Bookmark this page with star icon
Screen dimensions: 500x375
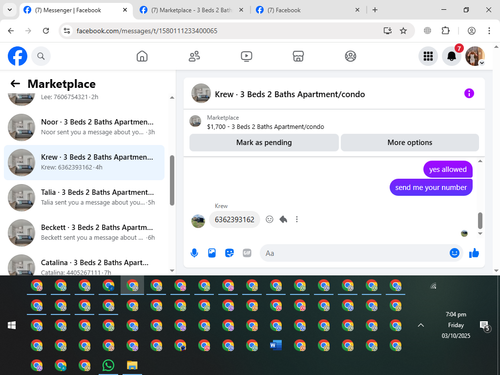pos(403,31)
